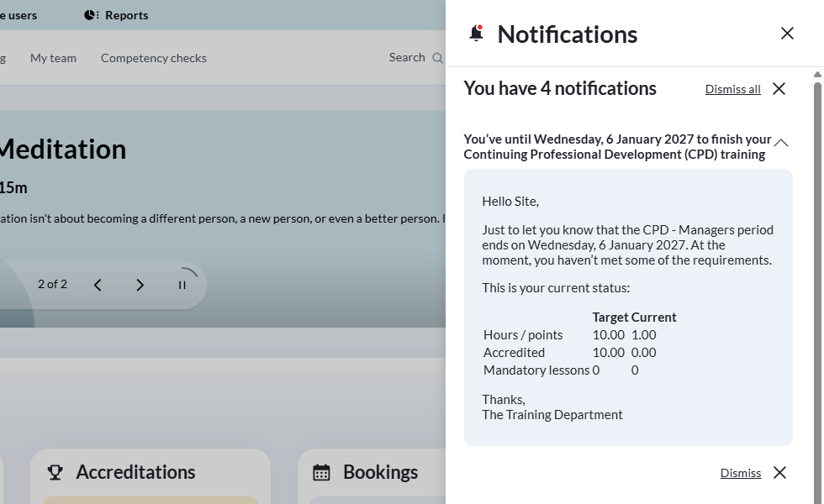Image resolution: width=824 pixels, height=504 pixels.
Task: Open the Accreditations card heading
Action: (135, 472)
